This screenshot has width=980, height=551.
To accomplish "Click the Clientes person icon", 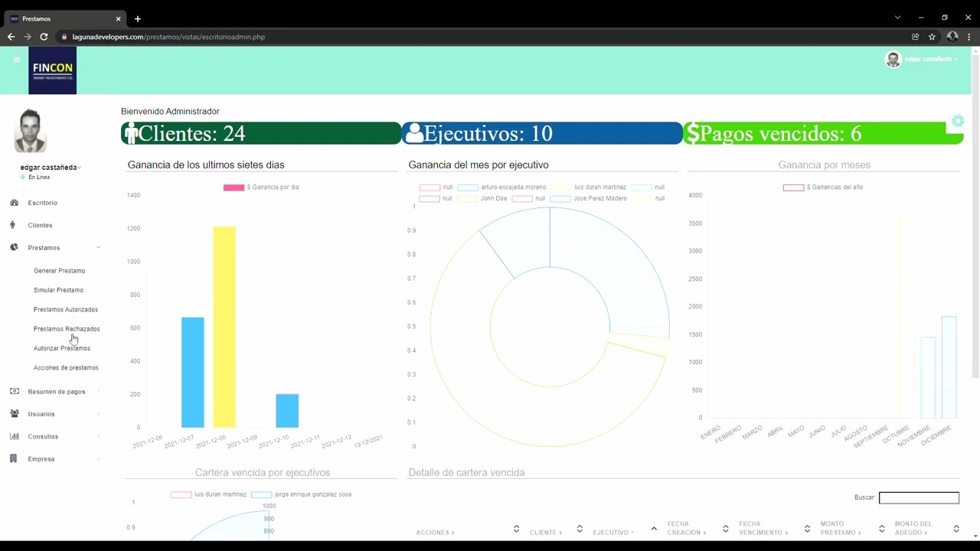I will tap(13, 225).
